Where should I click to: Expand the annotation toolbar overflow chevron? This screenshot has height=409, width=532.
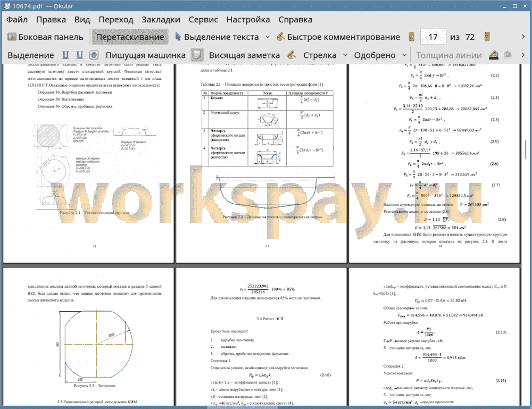click(523, 55)
